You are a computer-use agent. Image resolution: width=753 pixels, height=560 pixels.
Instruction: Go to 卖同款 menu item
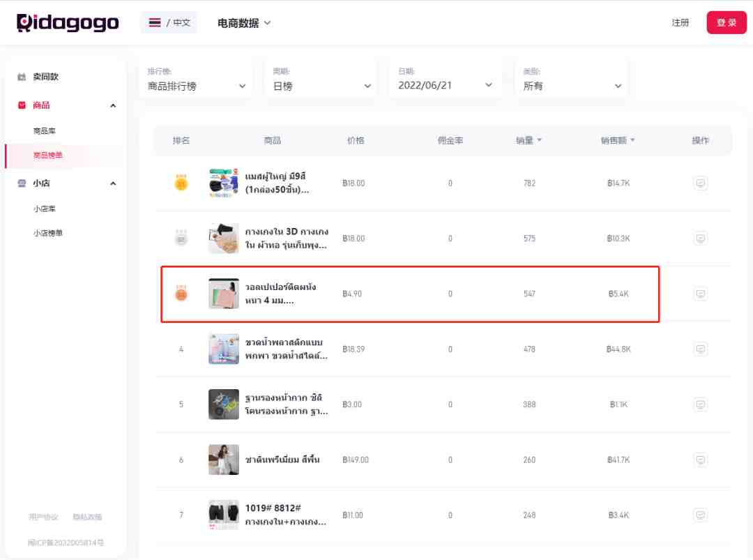pyautogui.click(x=45, y=77)
